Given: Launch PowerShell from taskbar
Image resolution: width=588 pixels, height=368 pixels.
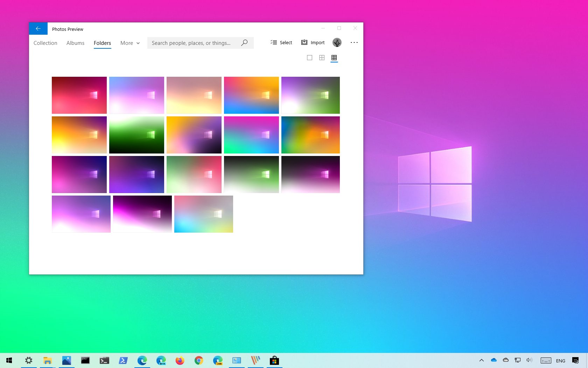Looking at the screenshot, I should [123, 360].
